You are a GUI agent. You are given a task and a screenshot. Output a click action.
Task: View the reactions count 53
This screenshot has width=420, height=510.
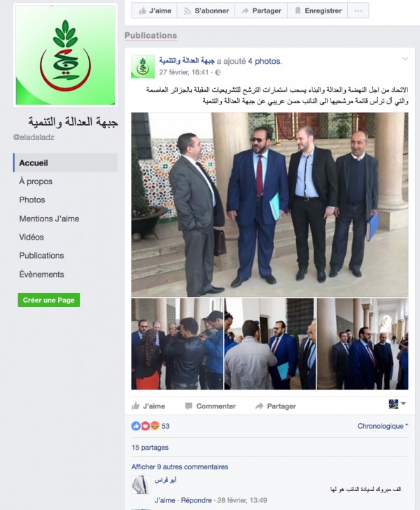click(x=165, y=426)
